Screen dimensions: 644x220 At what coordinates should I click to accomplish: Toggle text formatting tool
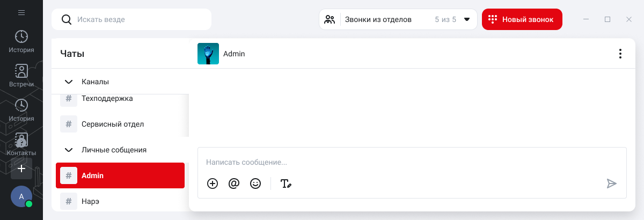[x=286, y=184]
